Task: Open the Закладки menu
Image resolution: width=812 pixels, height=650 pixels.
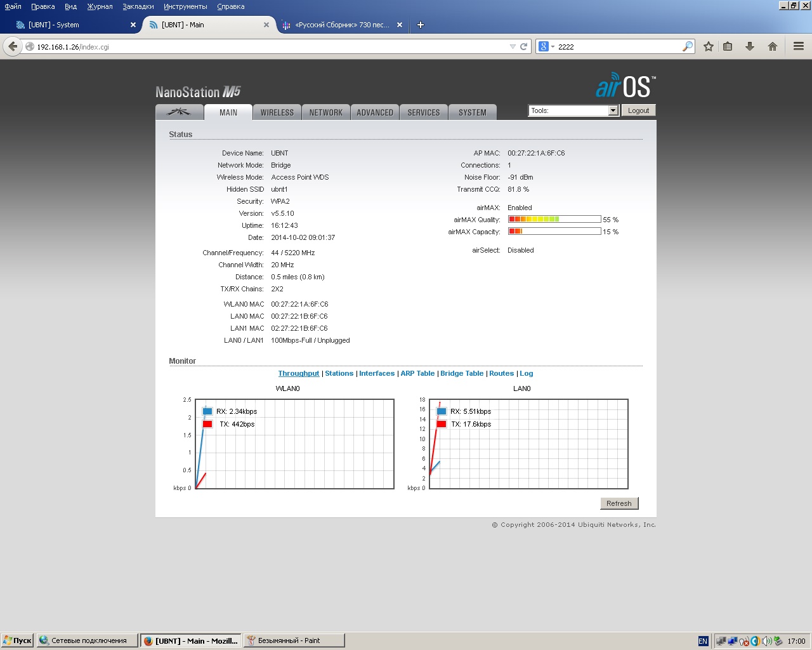Action: 138,6
